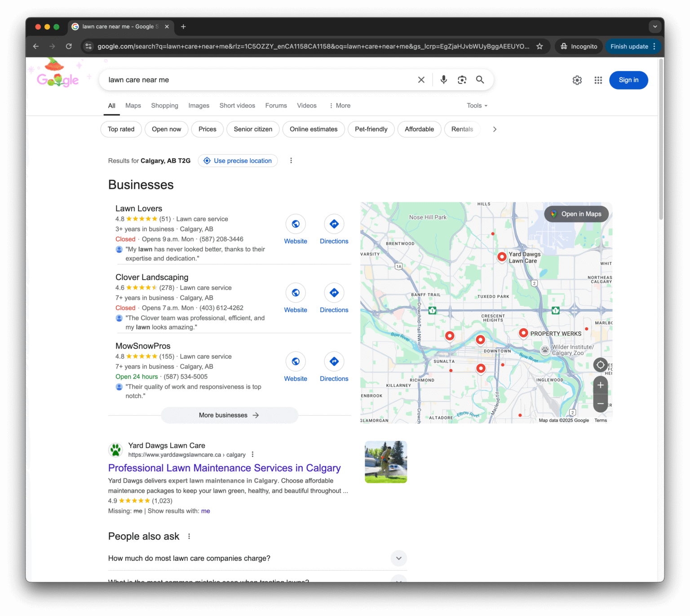Clear the search box with X icon
The height and width of the screenshot is (616, 690).
tap(421, 80)
